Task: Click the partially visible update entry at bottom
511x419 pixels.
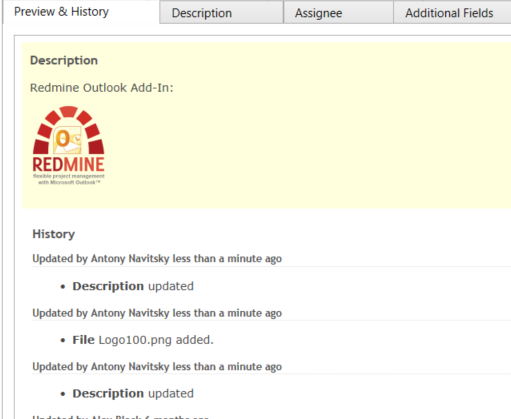Action: (x=120, y=417)
